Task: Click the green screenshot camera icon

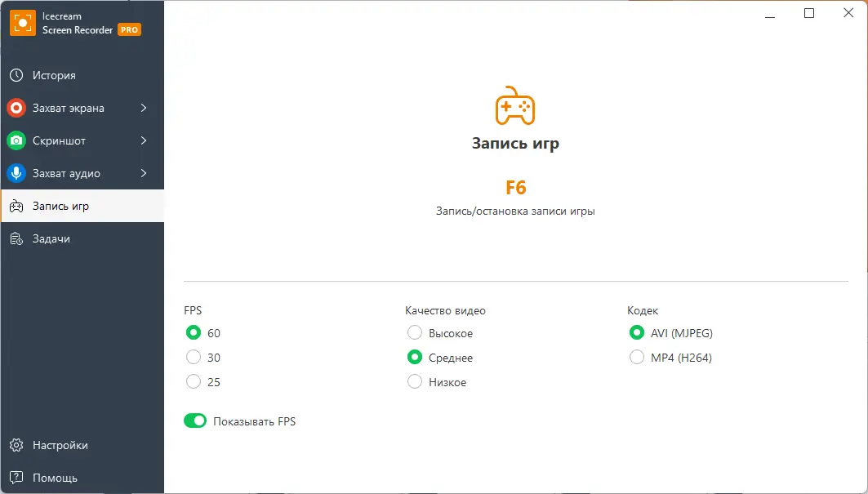Action: tap(16, 140)
